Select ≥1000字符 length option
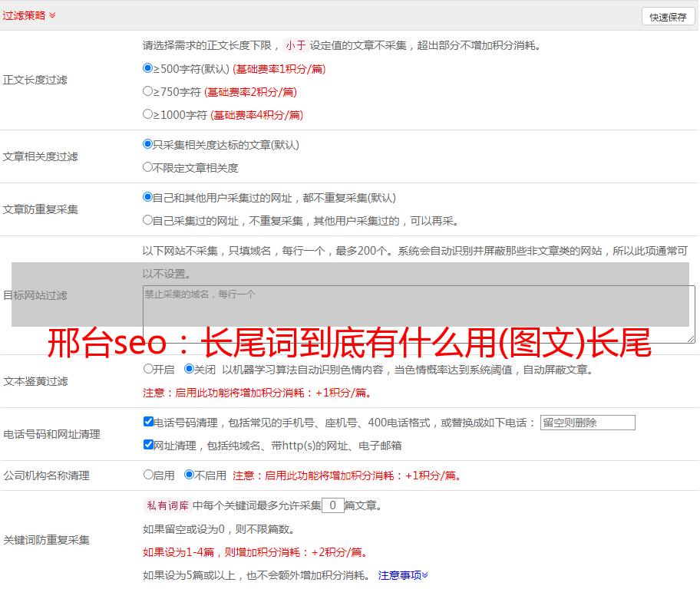Image resolution: width=700 pixels, height=589 pixels. point(148,114)
